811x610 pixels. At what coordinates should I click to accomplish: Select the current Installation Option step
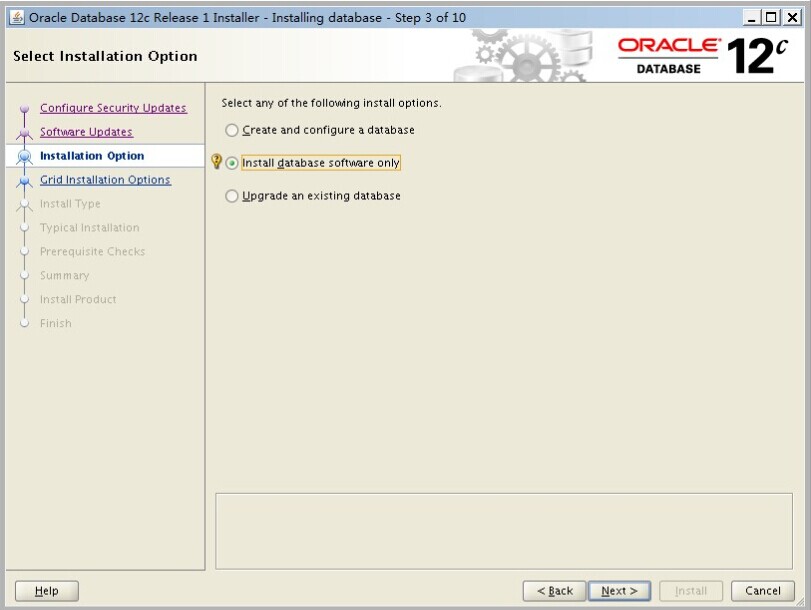[x=92, y=156]
